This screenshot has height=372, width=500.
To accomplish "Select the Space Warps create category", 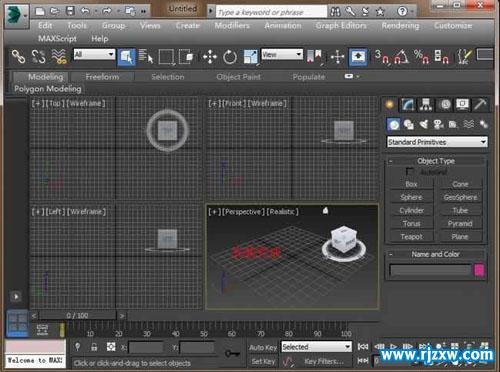I will [469, 125].
